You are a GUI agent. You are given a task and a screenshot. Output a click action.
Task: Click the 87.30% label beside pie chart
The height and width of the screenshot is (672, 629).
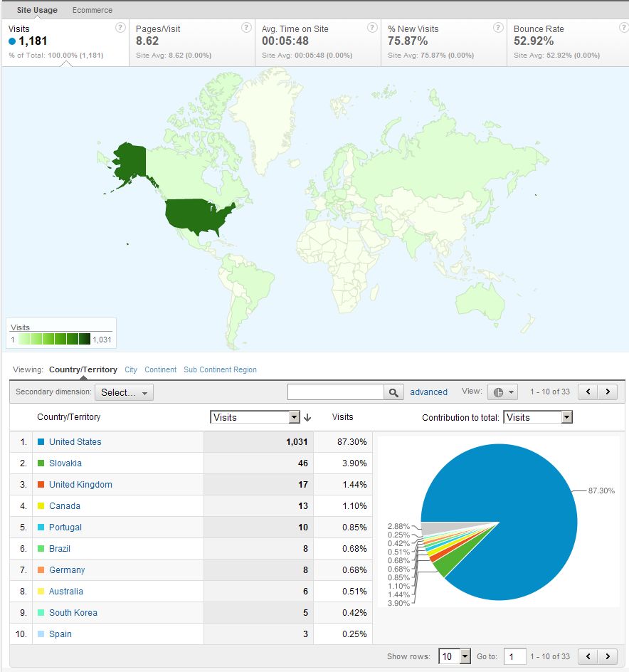[x=601, y=490]
